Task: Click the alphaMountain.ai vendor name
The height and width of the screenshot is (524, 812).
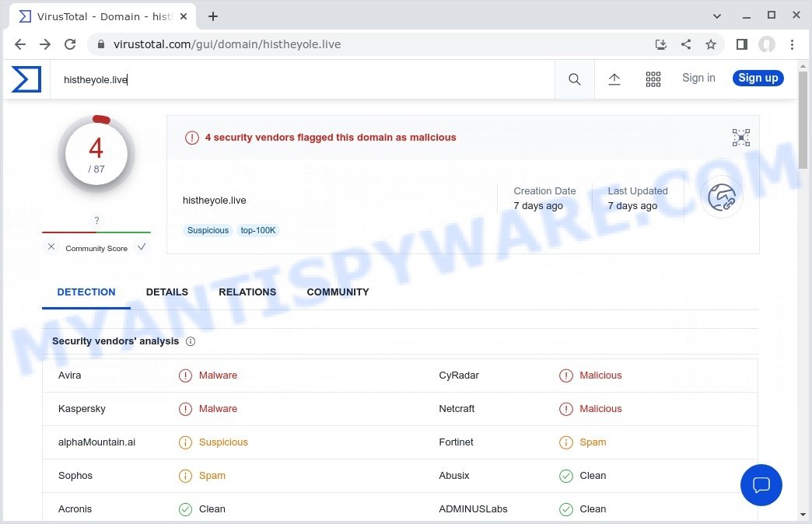Action: point(97,442)
